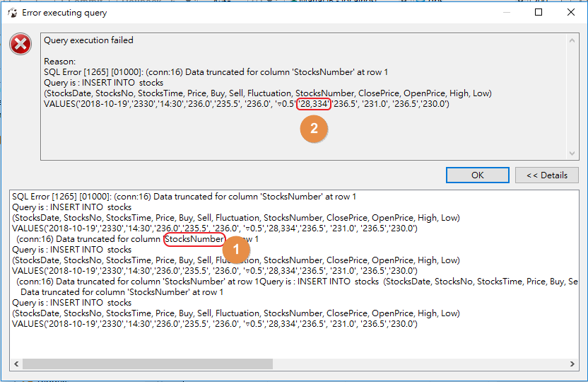Click the "Query execution failed" message text
This screenshot has width=588, height=382.
88,40
